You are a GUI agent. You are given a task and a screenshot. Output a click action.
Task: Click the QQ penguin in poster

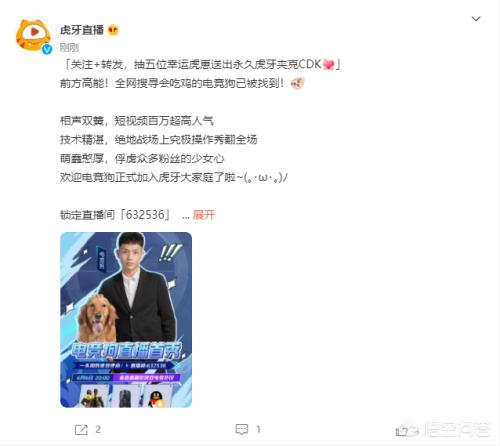pyautogui.click(x=156, y=399)
